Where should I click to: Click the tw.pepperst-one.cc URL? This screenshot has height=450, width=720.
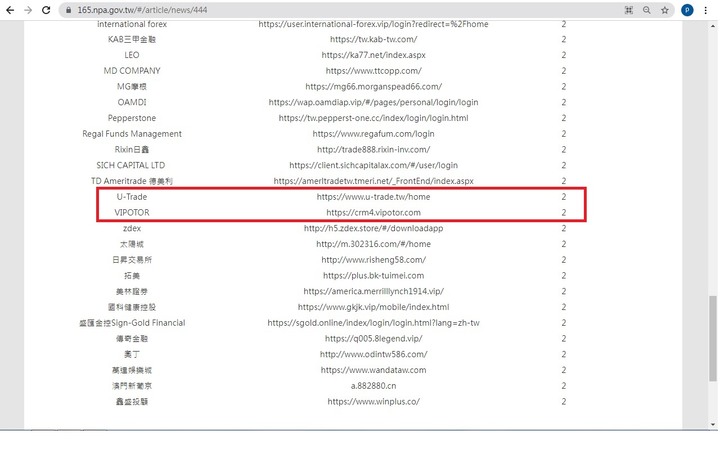[373, 118]
